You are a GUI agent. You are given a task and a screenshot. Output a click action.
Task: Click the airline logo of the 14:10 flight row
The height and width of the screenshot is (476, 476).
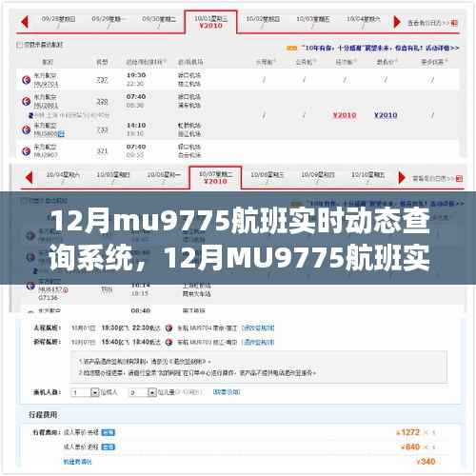click(x=26, y=129)
